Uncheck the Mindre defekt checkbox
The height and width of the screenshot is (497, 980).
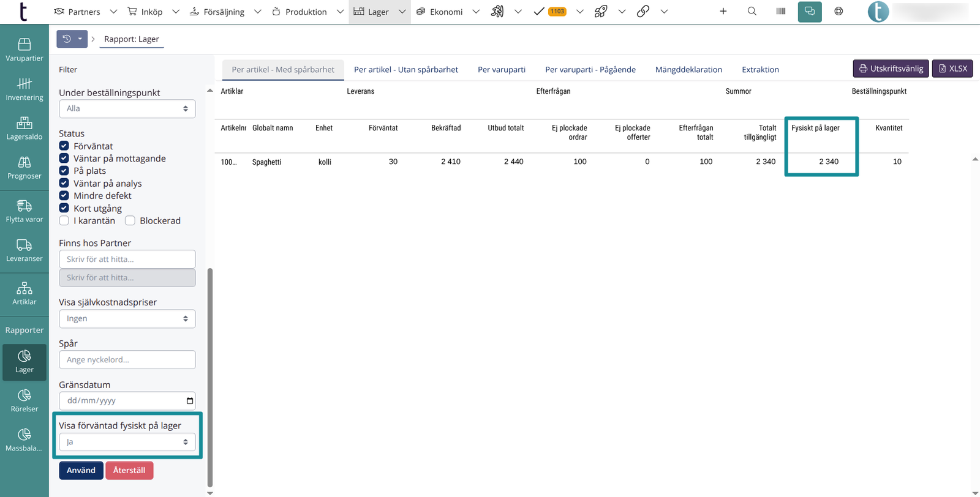click(64, 196)
